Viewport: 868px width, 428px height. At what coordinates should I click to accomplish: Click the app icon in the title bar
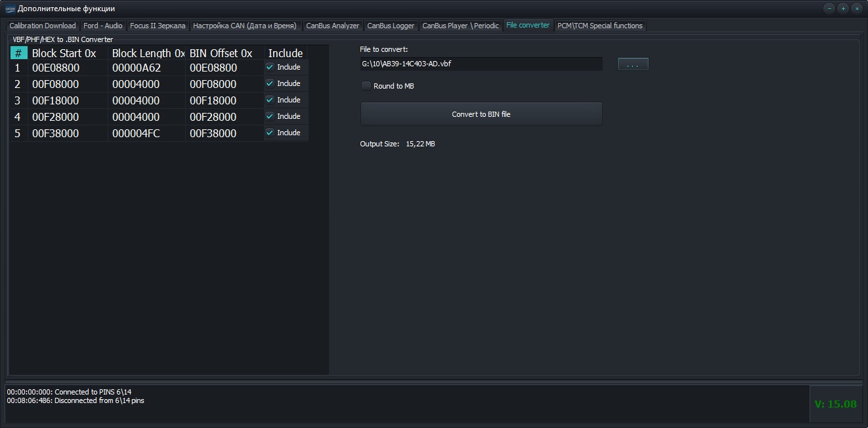click(10, 9)
